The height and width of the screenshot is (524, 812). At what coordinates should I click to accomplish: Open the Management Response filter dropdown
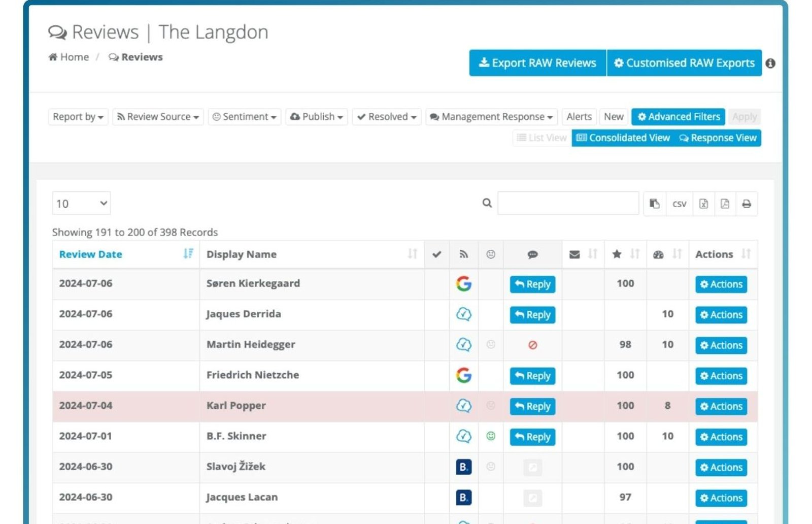491,117
